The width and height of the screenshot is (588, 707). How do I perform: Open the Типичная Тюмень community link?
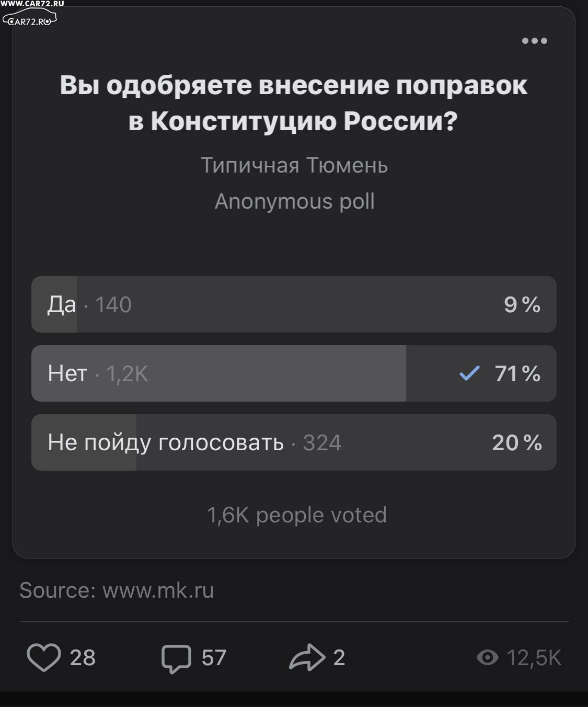click(x=294, y=165)
